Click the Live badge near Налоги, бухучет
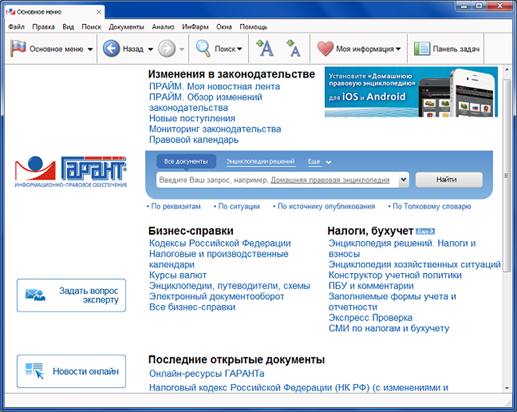Image resolution: width=517 pixels, height=412 pixels. [x=426, y=231]
